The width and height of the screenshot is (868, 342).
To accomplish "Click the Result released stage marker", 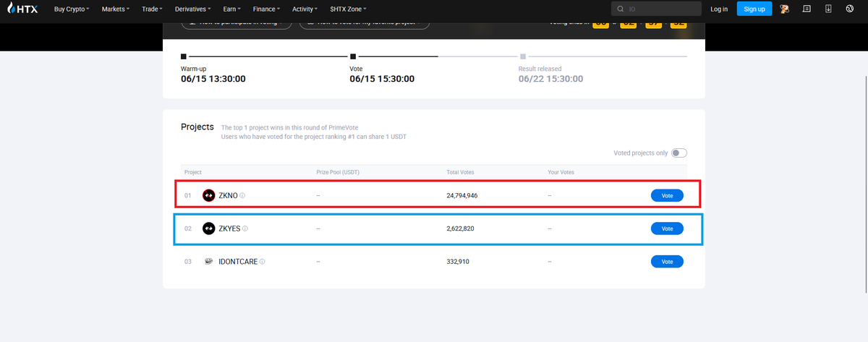I will [x=522, y=56].
